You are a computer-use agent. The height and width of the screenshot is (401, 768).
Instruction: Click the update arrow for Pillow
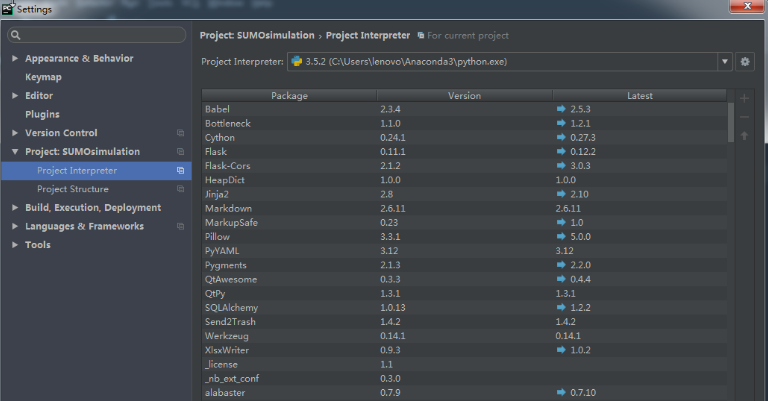coord(561,236)
